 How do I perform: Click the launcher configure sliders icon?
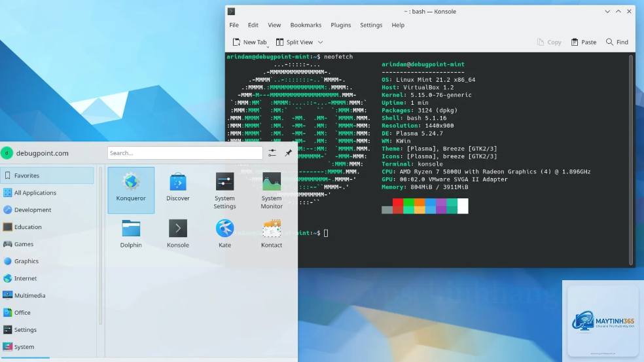pos(272,153)
